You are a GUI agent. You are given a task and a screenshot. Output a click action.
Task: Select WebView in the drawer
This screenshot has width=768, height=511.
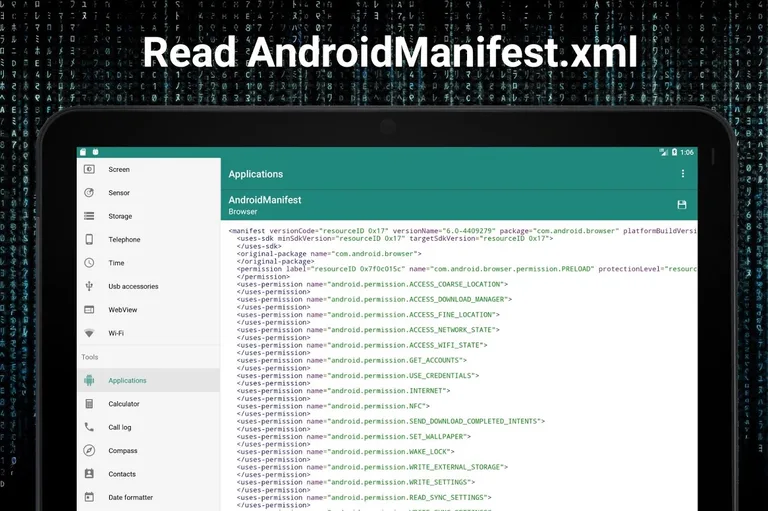[149, 310]
